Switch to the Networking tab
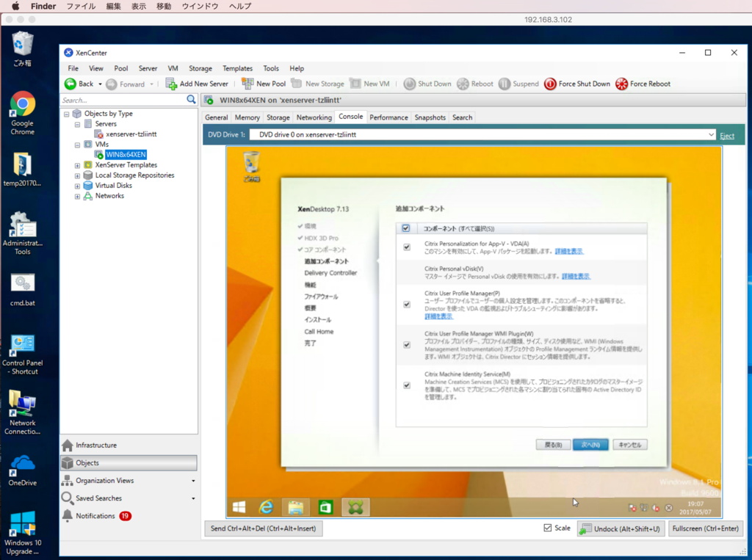 click(x=314, y=117)
